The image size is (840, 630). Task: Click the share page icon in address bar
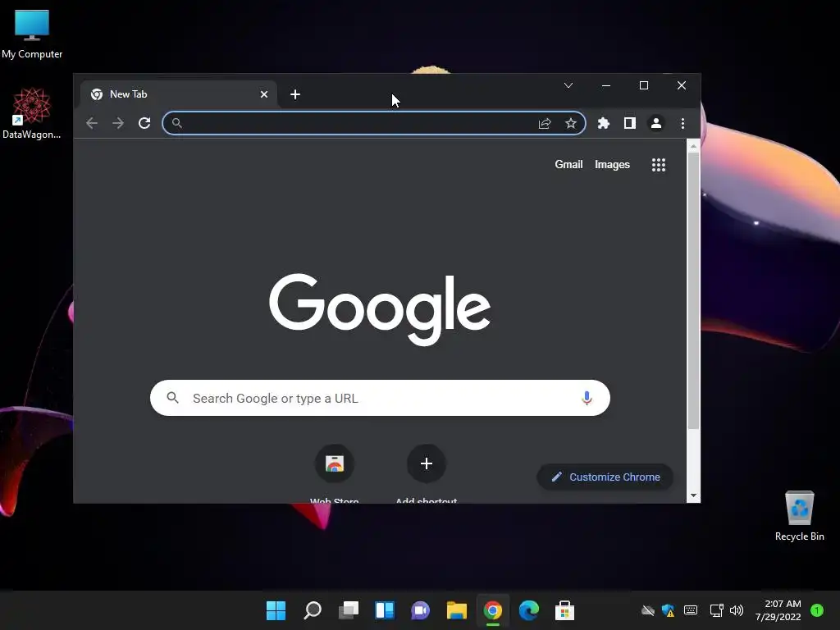click(545, 124)
